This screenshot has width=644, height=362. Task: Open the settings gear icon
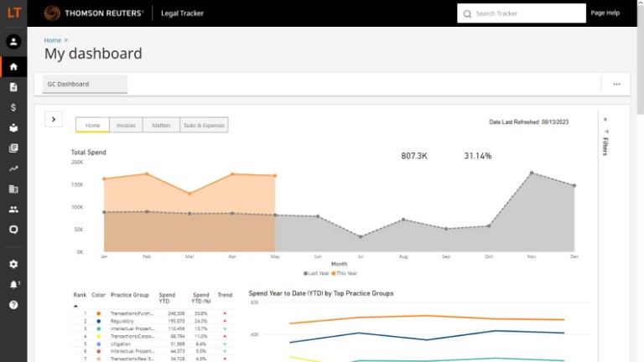coord(13,264)
